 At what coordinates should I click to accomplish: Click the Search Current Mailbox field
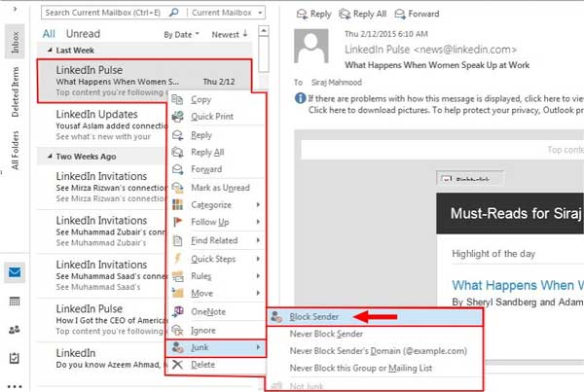pyautogui.click(x=103, y=13)
